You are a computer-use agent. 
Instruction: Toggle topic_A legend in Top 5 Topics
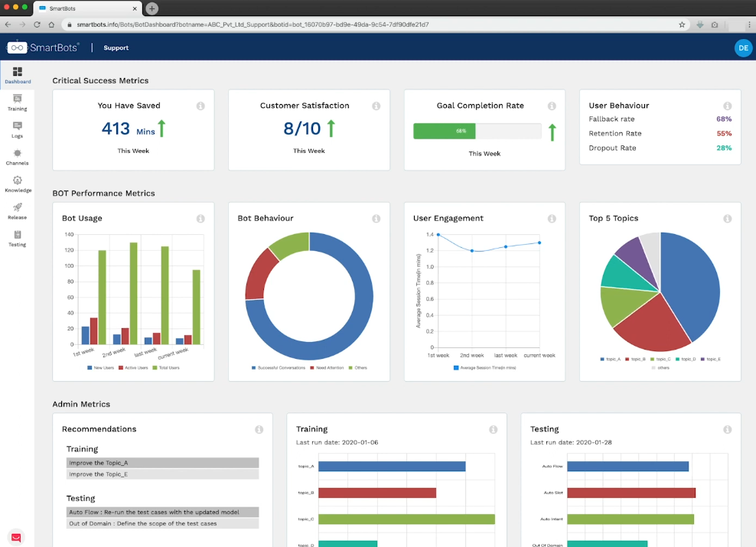(611, 359)
